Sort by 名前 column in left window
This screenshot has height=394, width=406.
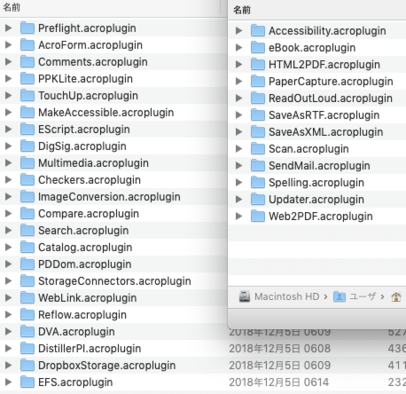12,7
